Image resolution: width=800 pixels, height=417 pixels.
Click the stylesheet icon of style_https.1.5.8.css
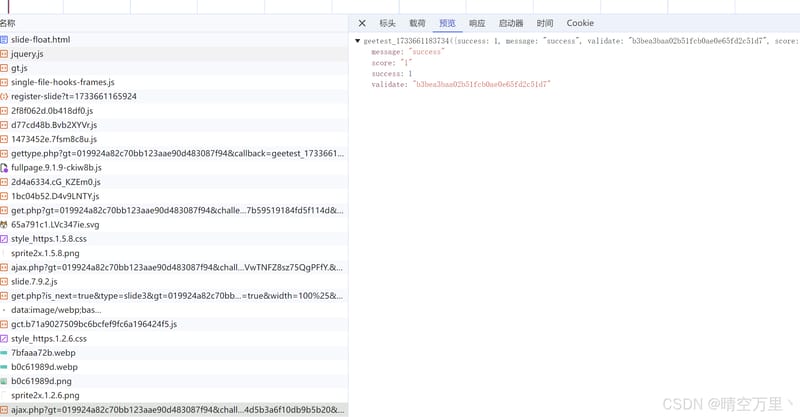point(4,239)
